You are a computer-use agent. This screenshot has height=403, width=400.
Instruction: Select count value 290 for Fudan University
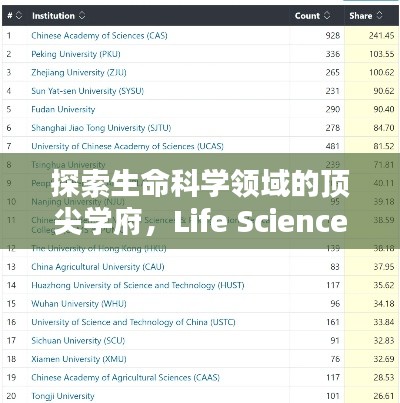tap(333, 109)
